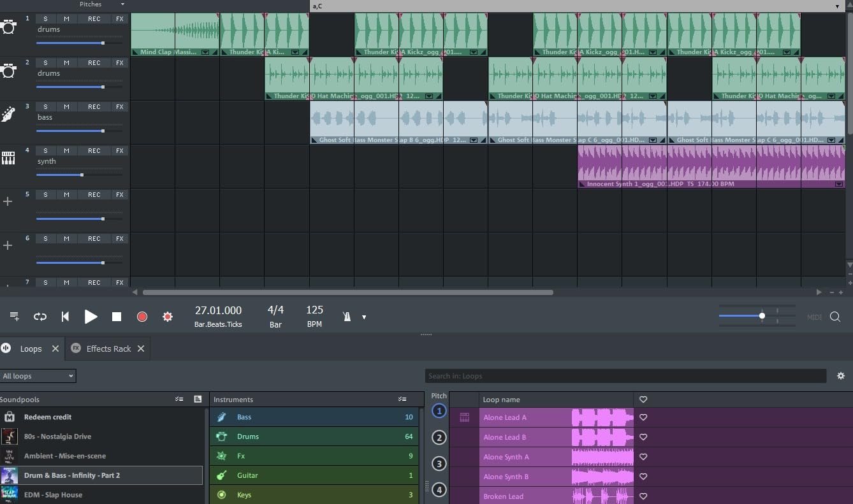The image size is (853, 504).
Task: Click the add track icon left of loop button
Action: tap(14, 317)
